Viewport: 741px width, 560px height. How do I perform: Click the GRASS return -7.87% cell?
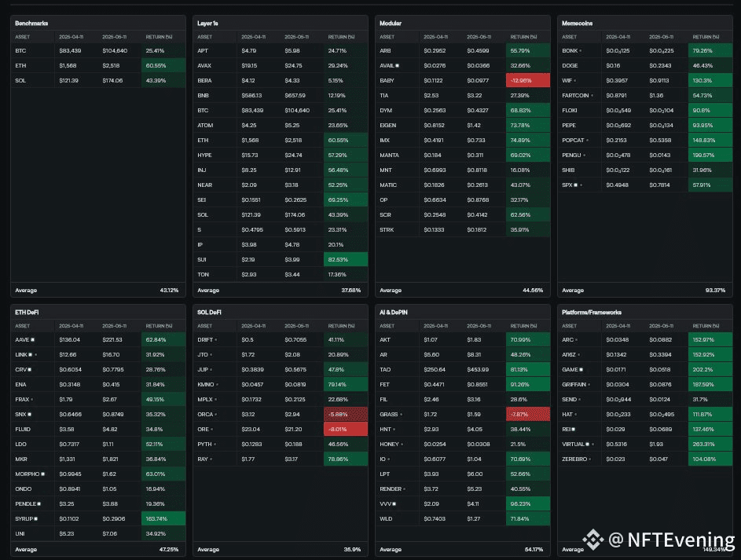(528, 414)
